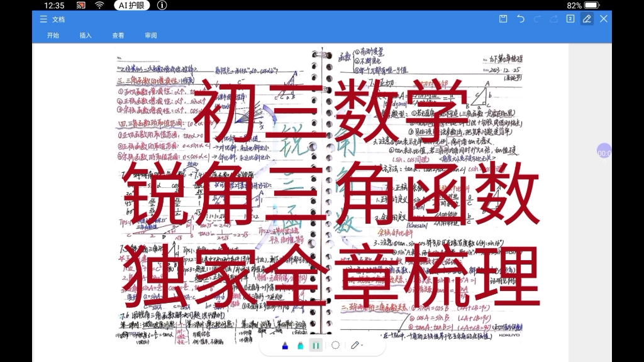Open the 文档 document menu
This screenshot has height=362, width=644.
tap(58, 19)
